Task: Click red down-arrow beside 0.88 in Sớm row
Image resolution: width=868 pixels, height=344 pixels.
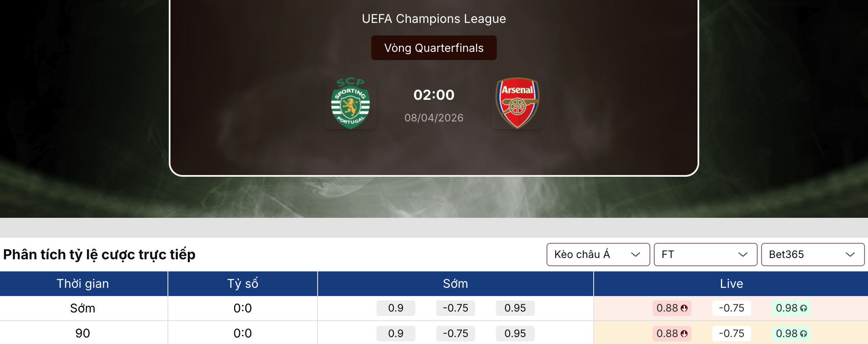Action: click(684, 309)
